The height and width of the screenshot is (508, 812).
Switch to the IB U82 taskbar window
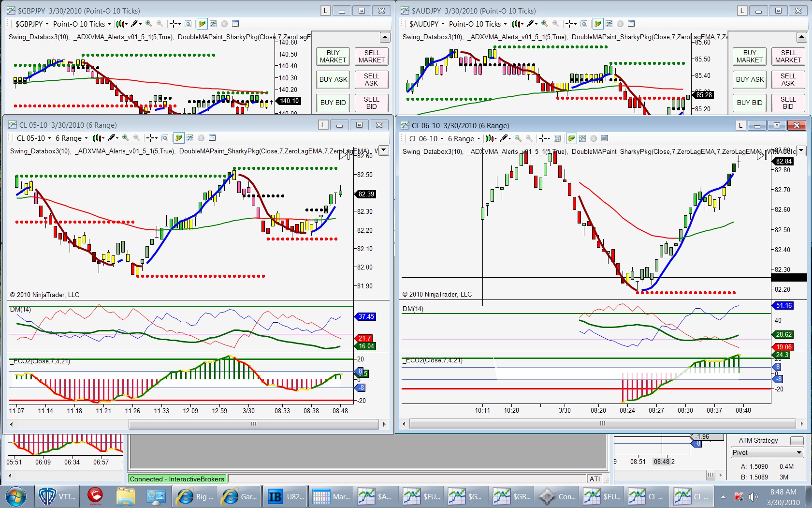click(x=286, y=496)
